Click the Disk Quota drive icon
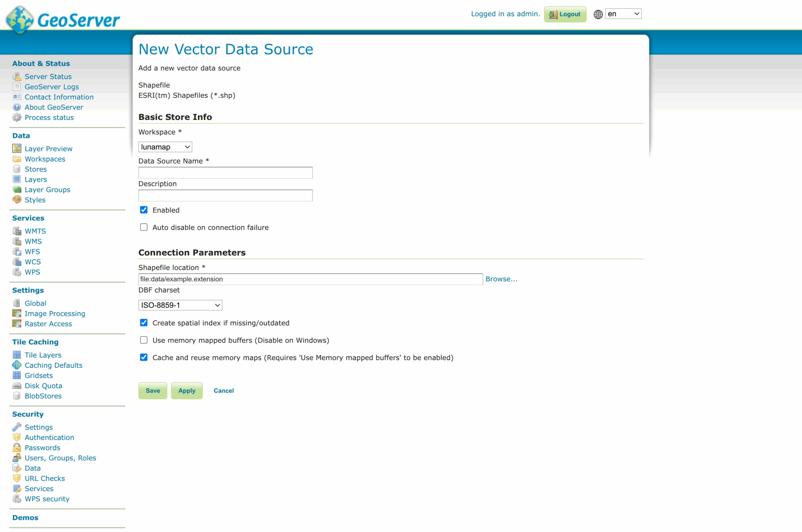Viewport: 802px width, 532px height. (x=17, y=385)
